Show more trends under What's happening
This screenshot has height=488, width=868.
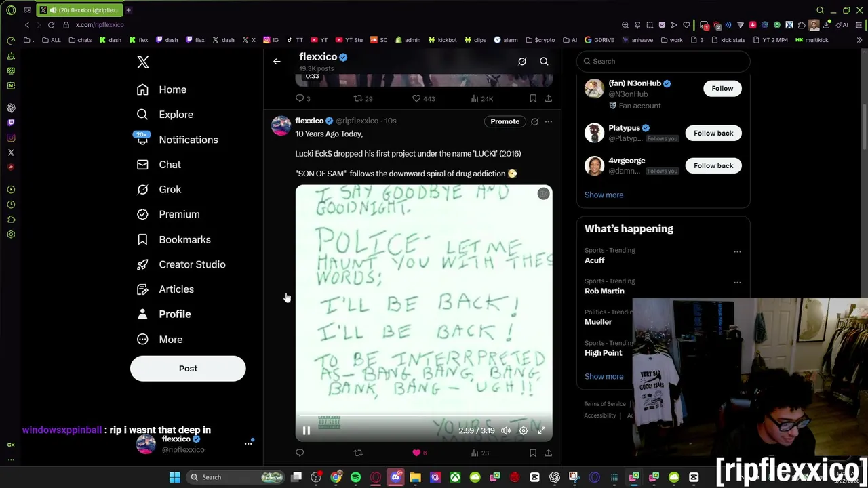click(x=604, y=377)
